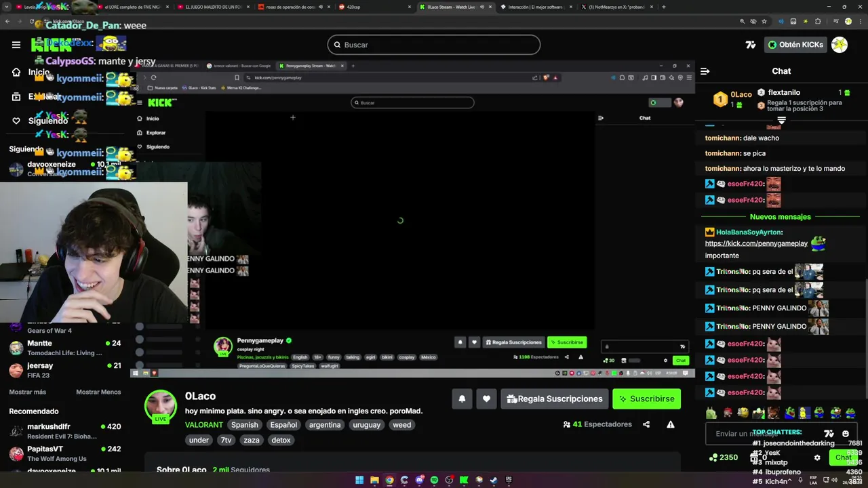
Task: Open Discord from the taskbar
Action: pos(419,480)
